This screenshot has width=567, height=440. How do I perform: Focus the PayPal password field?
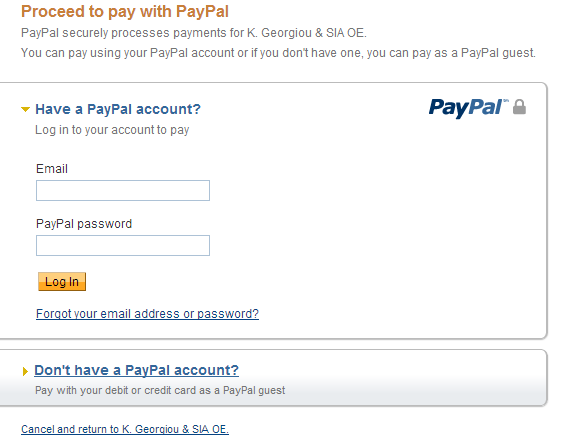pos(123,245)
